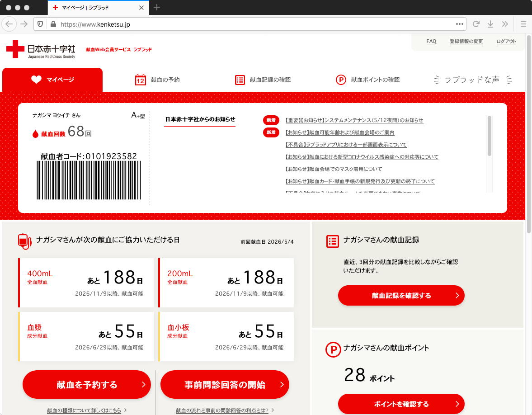Viewport: 532px width, 415px height.
Task: Open the ラブラッドな声 menu item
Action: pyautogui.click(x=473, y=80)
